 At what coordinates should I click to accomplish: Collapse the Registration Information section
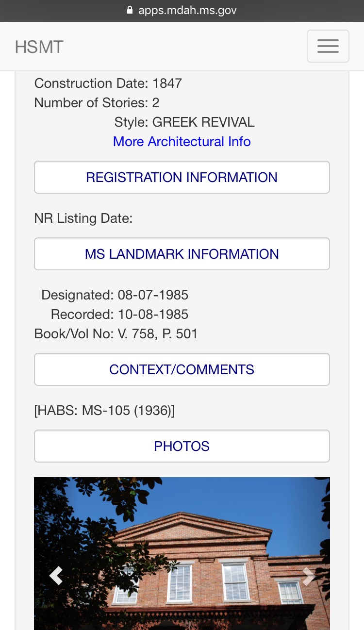click(182, 177)
